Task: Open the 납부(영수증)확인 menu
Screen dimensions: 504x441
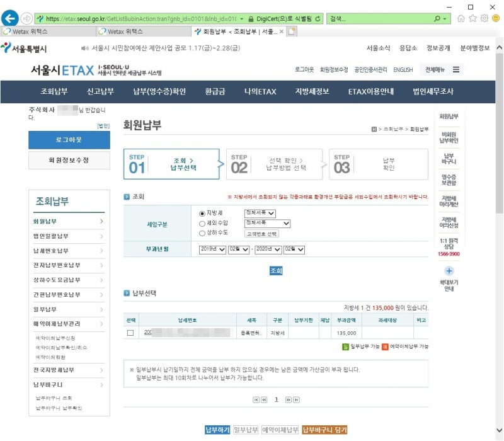Action: 159,91
